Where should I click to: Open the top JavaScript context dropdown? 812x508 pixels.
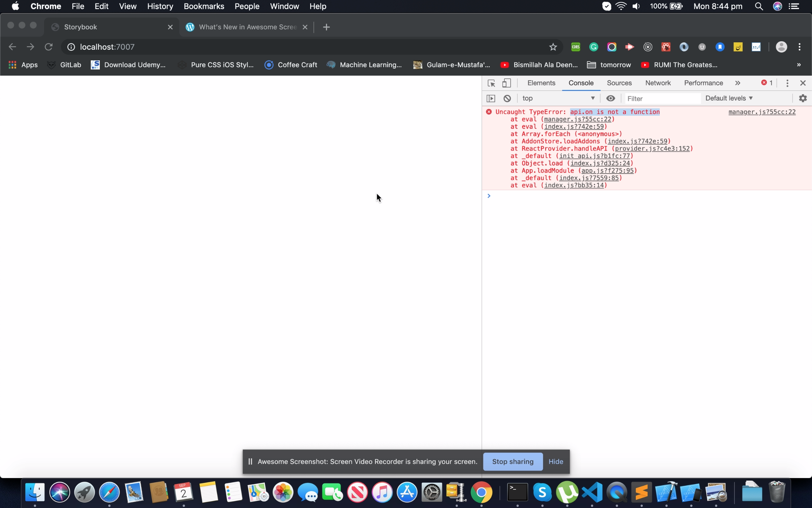coord(558,98)
